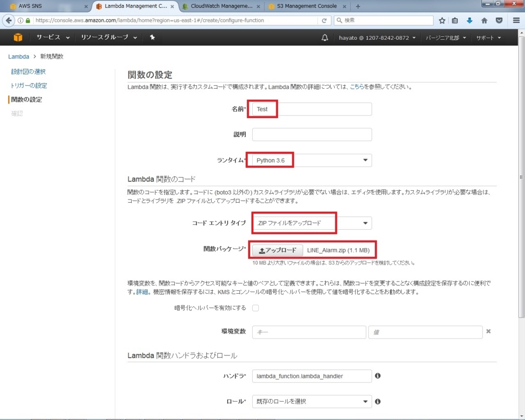Close the AWS SNS tab
Image resolution: width=525 pixels, height=420 pixels.
pos(86,6)
